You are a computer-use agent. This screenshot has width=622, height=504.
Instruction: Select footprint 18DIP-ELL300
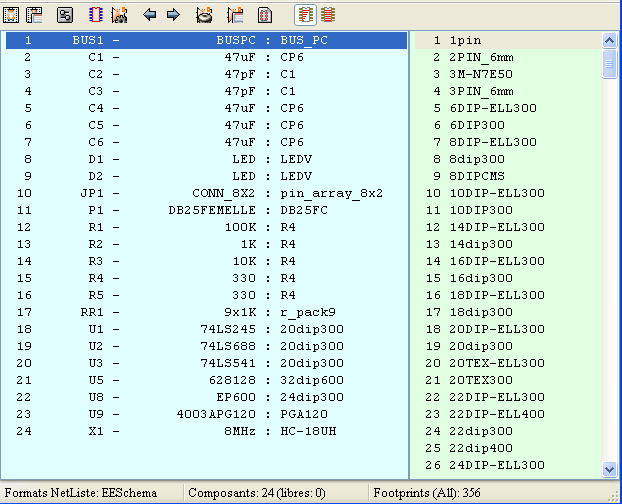(508, 295)
